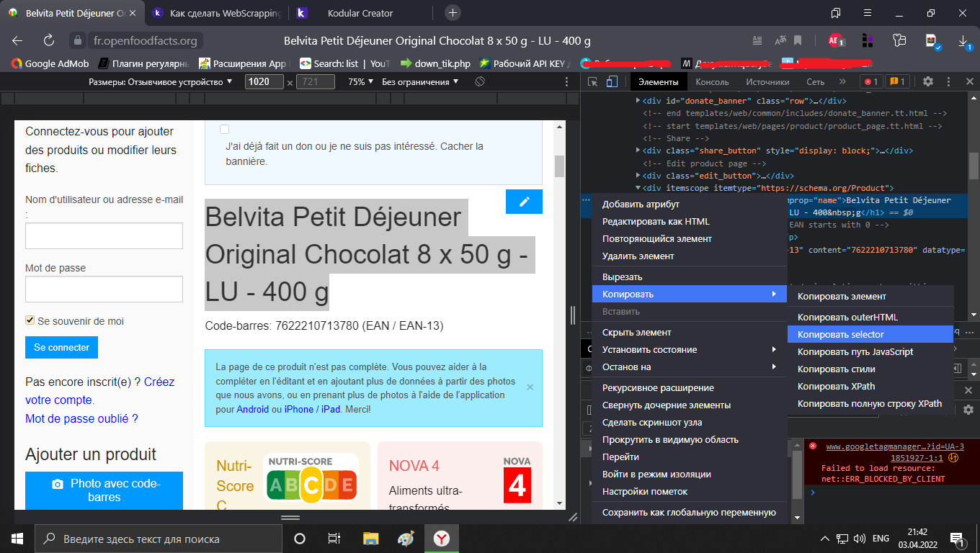Image resolution: width=980 pixels, height=553 pixels.
Task: Check the donation banner hide checkbox
Action: tap(225, 130)
